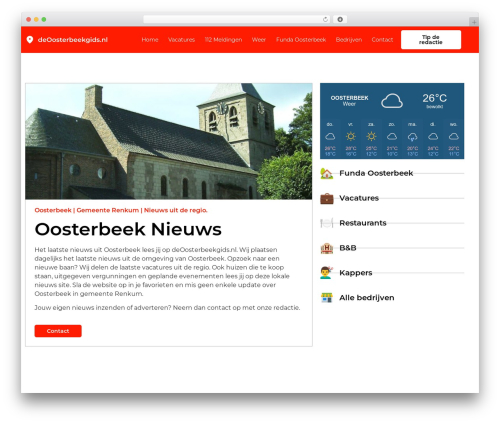
Task: Open the Vacatures menu item
Action: click(181, 40)
